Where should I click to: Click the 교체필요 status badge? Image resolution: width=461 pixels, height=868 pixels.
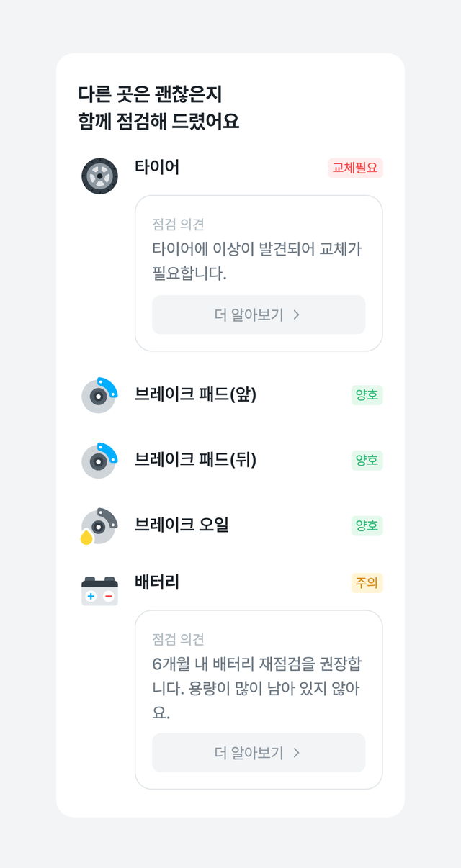[355, 168]
